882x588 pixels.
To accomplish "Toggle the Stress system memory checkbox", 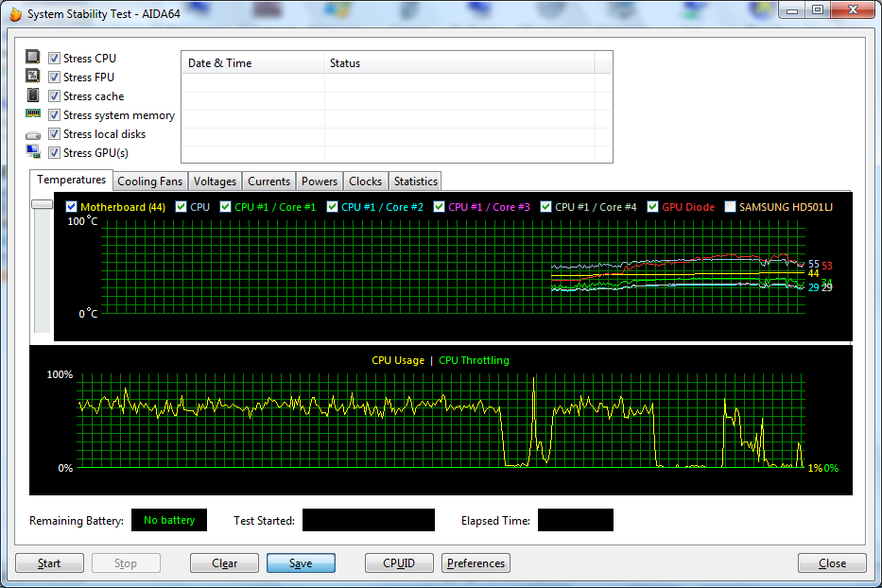I will (x=55, y=114).
